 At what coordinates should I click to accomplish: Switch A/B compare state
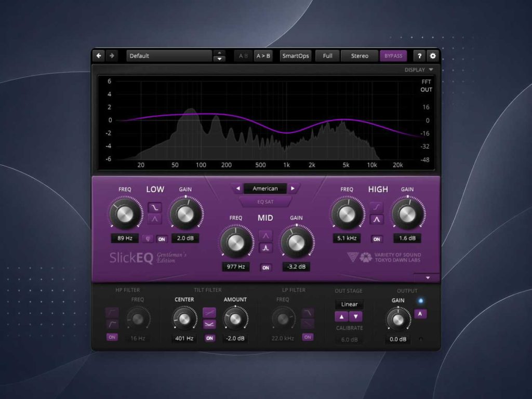[243, 56]
